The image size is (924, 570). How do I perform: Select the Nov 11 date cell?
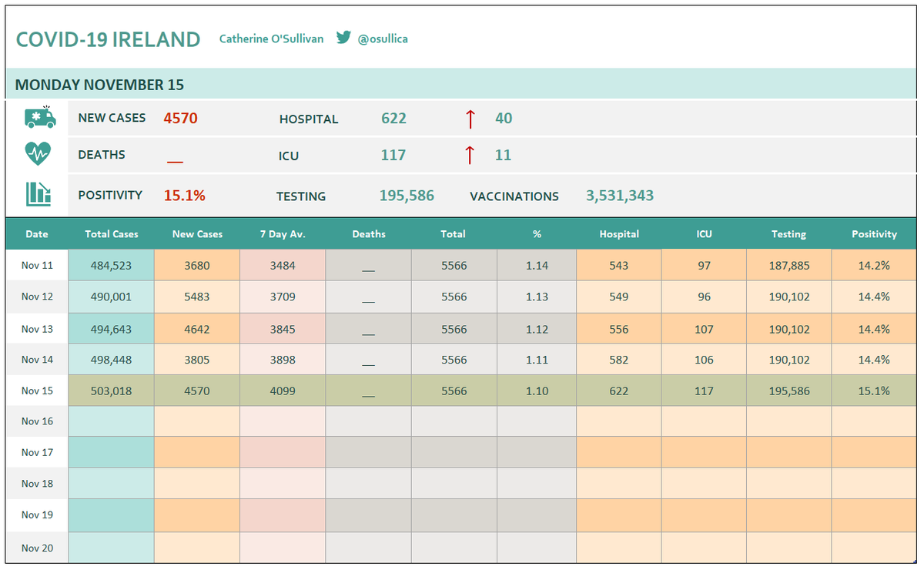tap(37, 265)
